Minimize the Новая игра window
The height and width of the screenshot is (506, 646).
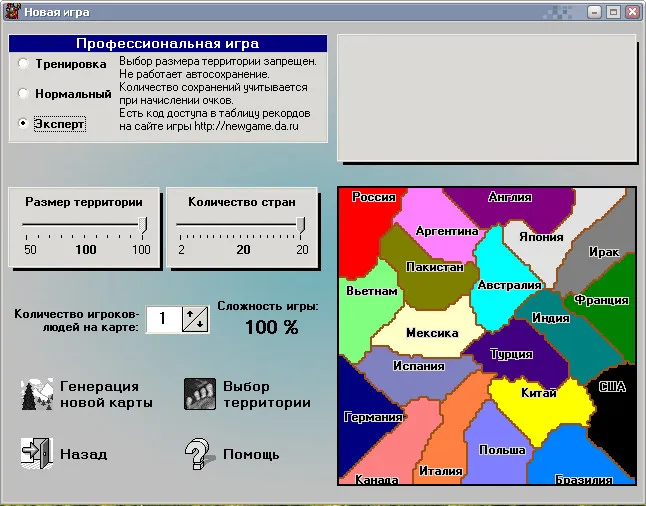(594, 12)
